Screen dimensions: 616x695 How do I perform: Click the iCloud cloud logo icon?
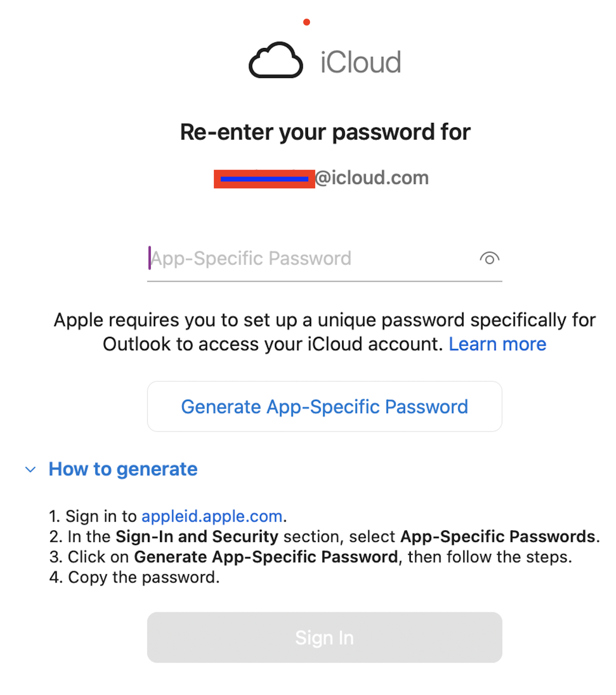click(x=276, y=61)
